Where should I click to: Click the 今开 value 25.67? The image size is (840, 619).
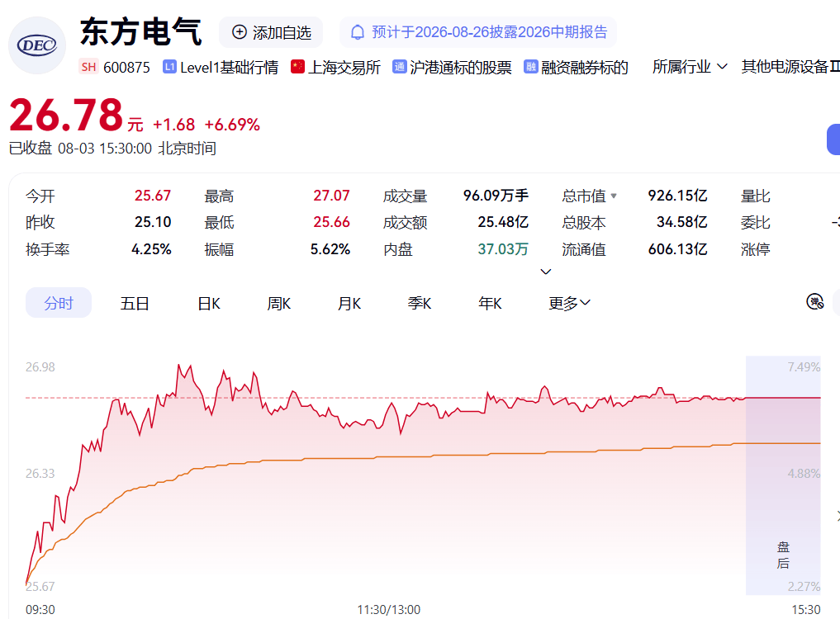pos(153,196)
